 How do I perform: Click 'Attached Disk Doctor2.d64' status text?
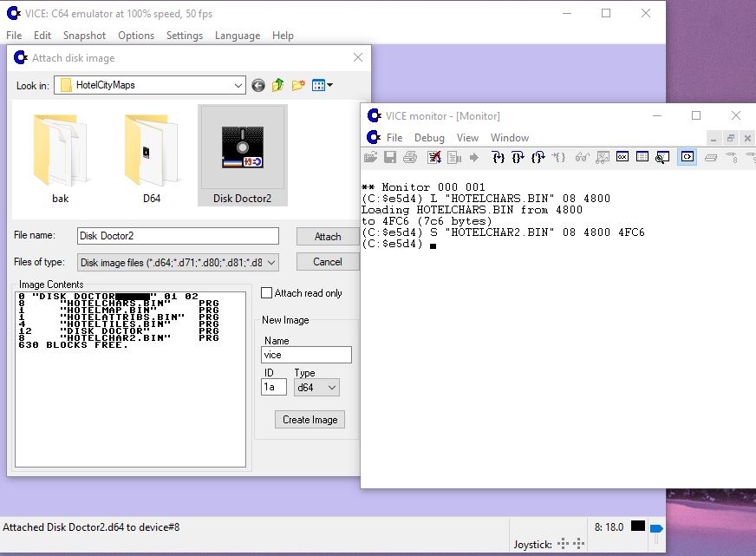(x=91, y=527)
